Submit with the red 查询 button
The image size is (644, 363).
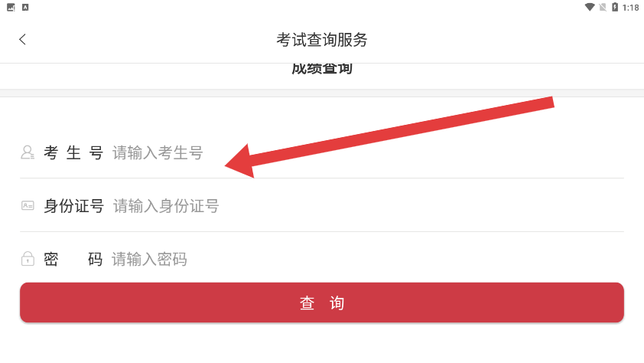click(322, 302)
